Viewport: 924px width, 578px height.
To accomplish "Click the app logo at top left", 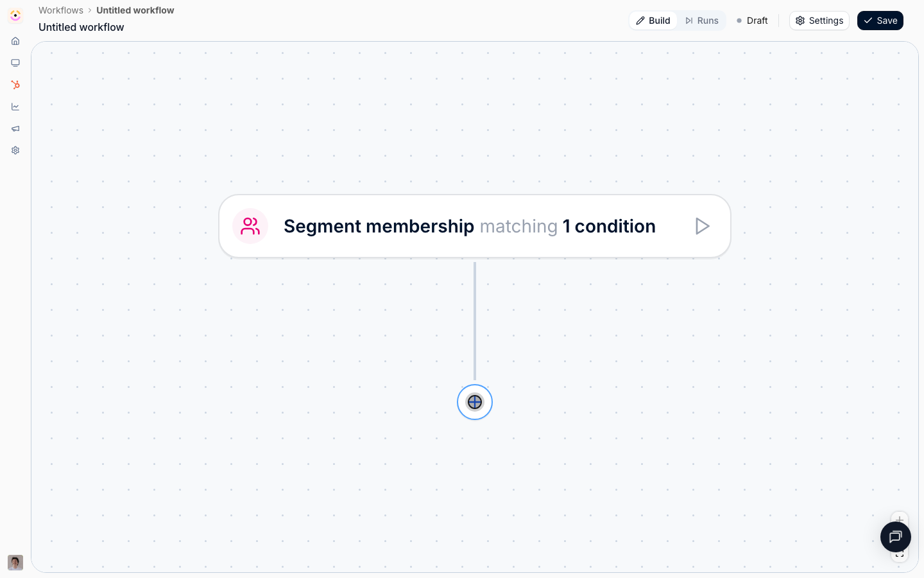I will click(15, 15).
